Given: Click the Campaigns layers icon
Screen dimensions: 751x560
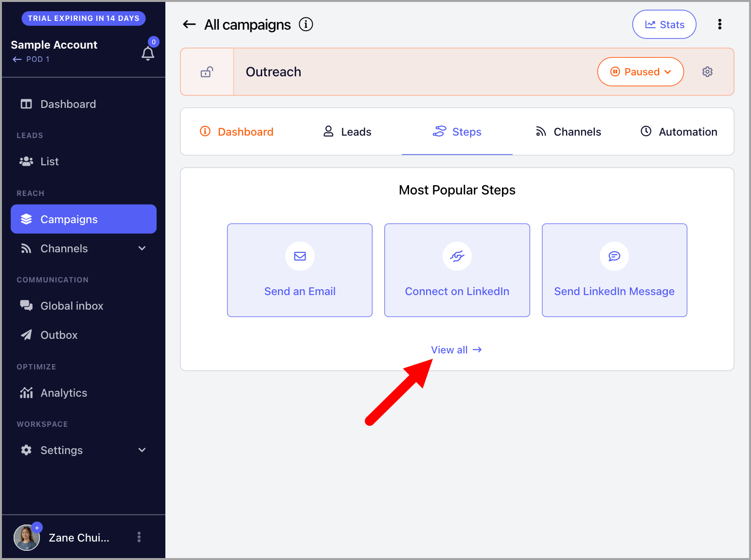Looking at the screenshot, I should (26, 219).
